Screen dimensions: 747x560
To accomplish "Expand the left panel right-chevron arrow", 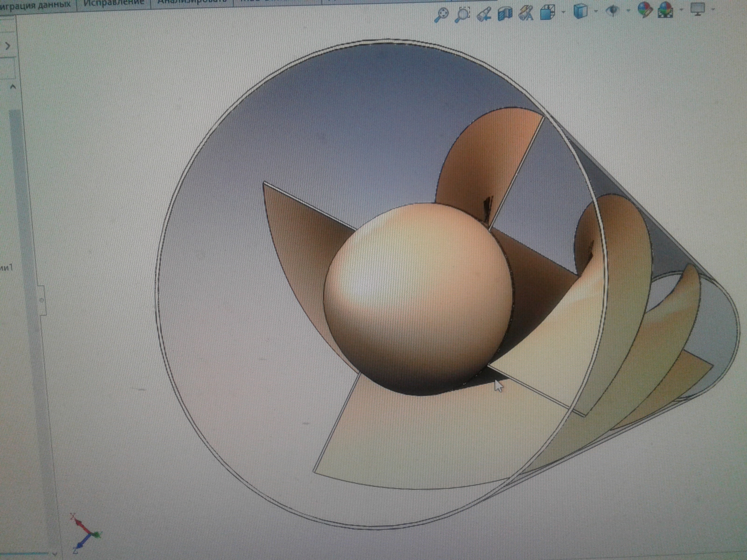I will coord(7,46).
